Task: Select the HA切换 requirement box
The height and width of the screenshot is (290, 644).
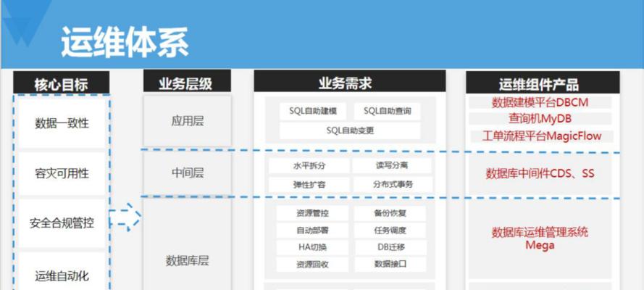Action: point(312,247)
